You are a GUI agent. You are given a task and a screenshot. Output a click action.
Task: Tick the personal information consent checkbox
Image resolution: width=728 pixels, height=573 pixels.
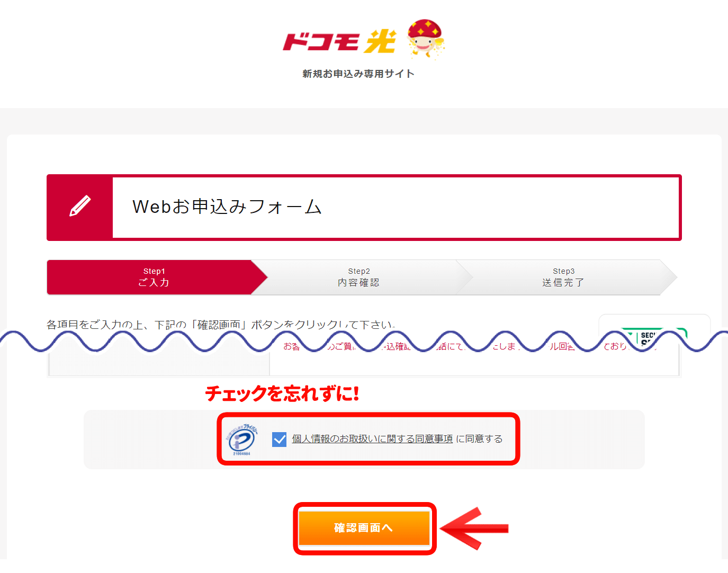(279, 439)
